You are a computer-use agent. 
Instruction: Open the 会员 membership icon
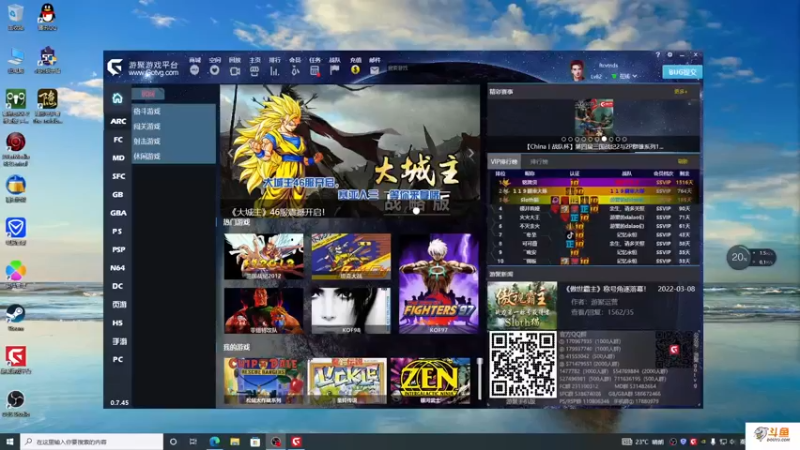point(295,71)
